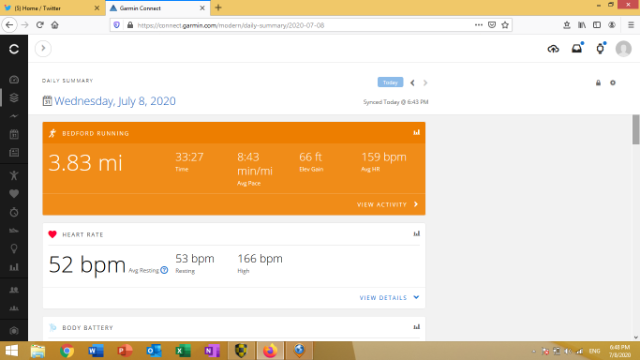Expand Heart Rate View Details
The image size is (640, 360).
pyautogui.click(x=389, y=298)
